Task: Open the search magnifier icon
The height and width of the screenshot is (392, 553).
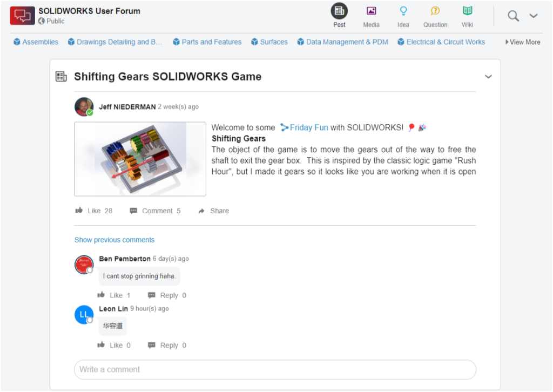Action: pos(513,16)
